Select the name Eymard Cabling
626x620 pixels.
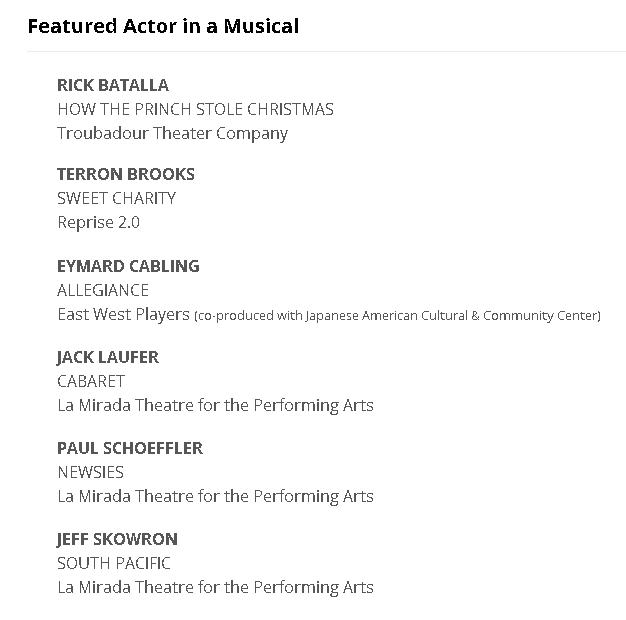128,266
